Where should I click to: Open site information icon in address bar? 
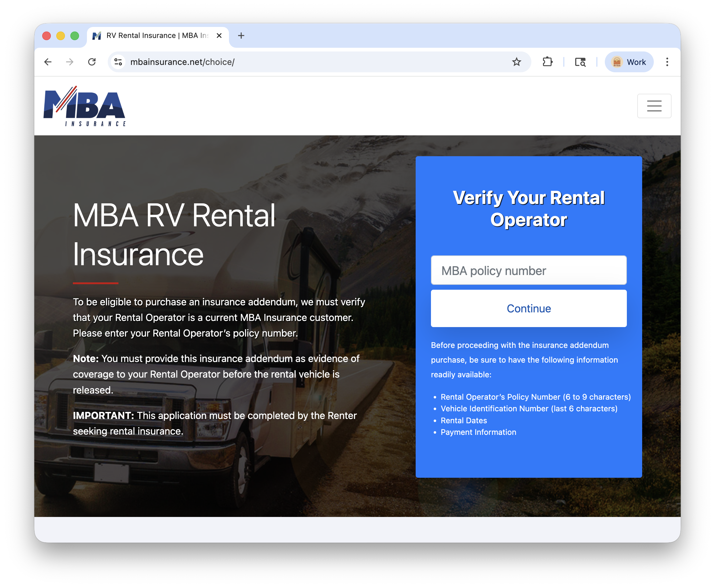pyautogui.click(x=118, y=62)
